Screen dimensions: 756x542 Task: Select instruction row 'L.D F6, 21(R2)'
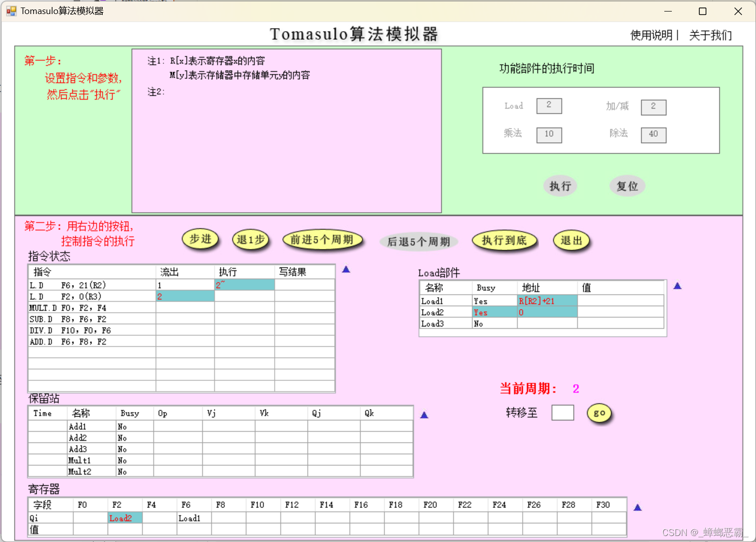pos(181,285)
